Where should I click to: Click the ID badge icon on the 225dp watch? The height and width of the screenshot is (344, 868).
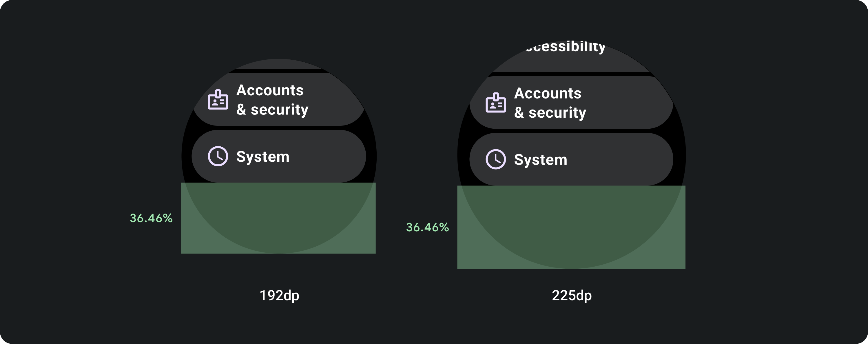[496, 103]
